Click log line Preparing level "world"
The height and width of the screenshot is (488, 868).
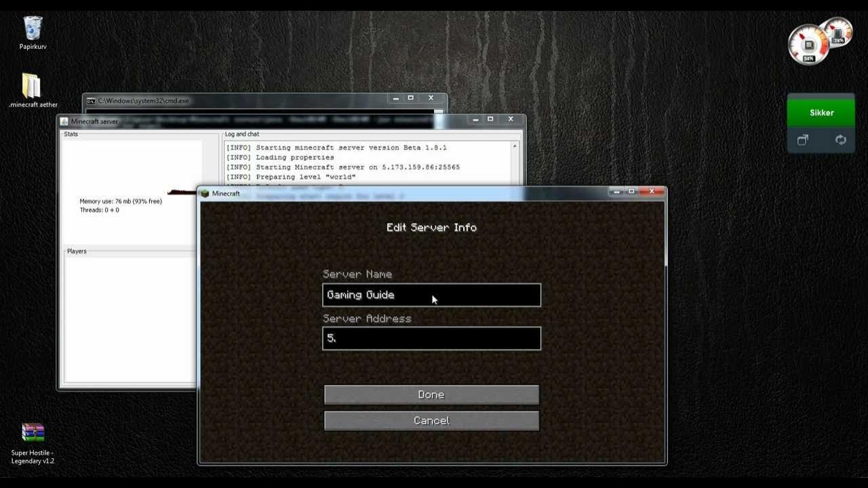291,177
